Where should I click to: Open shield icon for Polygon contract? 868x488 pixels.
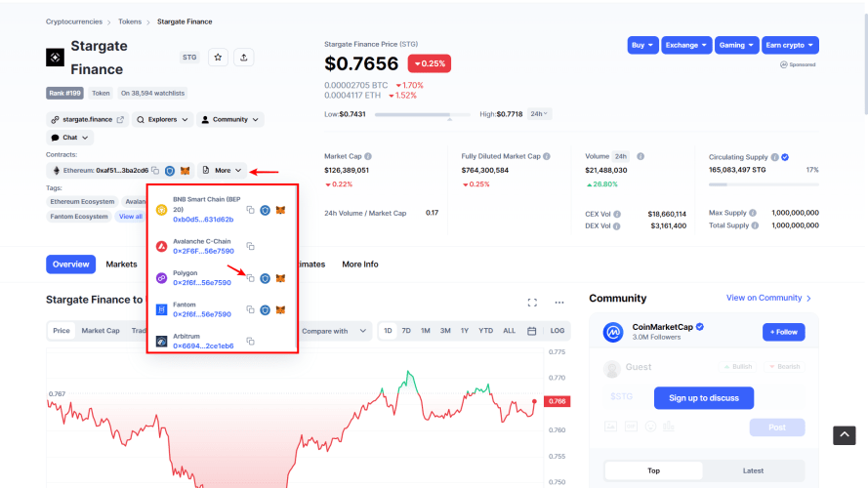pyautogui.click(x=266, y=278)
